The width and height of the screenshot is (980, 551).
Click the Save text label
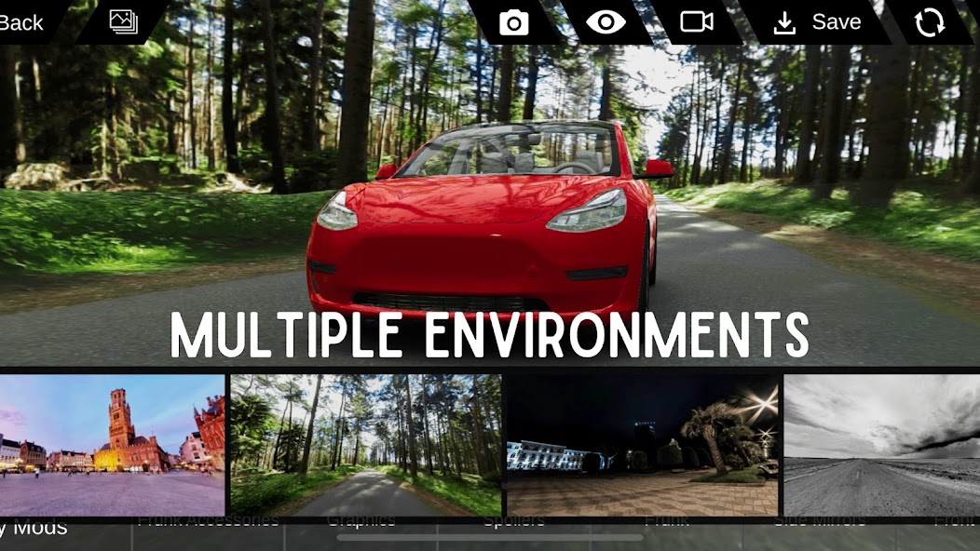click(836, 22)
